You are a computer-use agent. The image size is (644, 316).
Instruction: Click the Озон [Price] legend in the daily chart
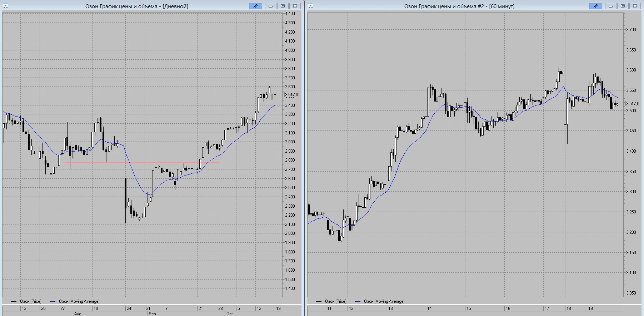tap(26, 301)
